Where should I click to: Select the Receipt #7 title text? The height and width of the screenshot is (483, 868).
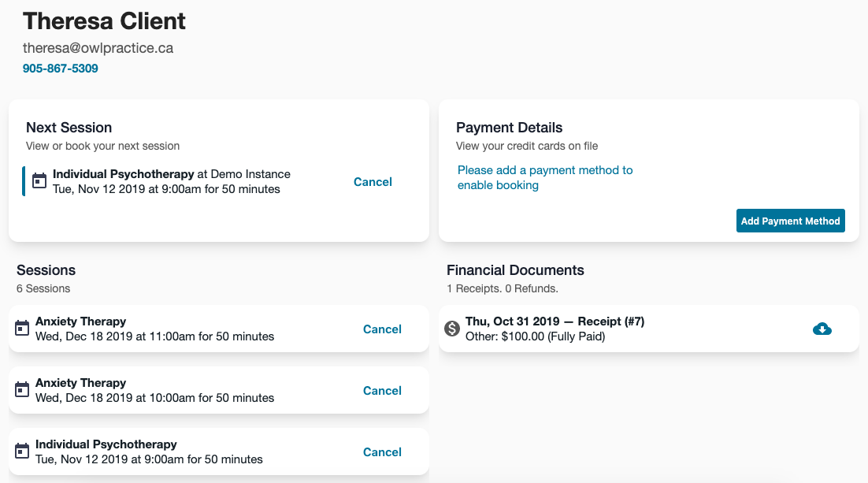click(x=555, y=321)
